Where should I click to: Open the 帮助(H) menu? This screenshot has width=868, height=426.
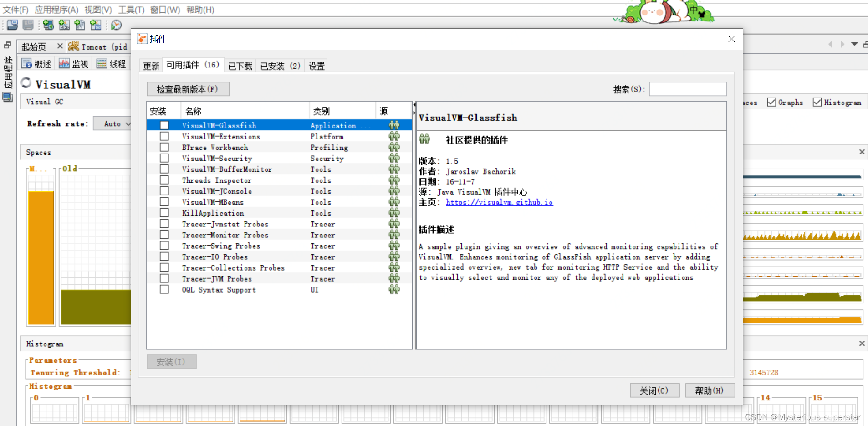click(x=200, y=10)
